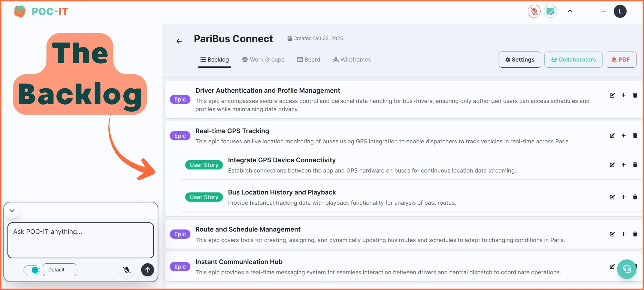The height and width of the screenshot is (290, 644).
Task: Add an item under Driver Authentication epic
Action: [623, 95]
